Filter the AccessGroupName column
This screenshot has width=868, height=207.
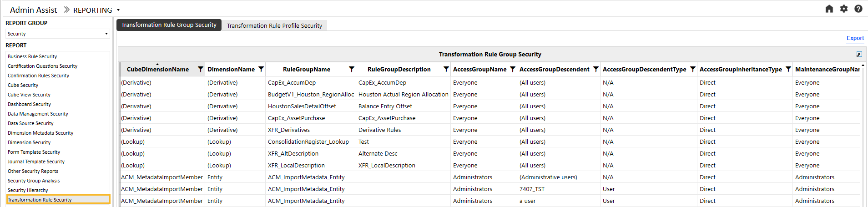click(512, 69)
